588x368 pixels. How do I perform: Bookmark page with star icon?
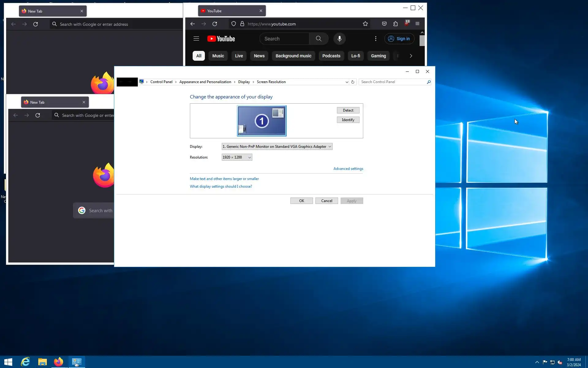point(365,24)
